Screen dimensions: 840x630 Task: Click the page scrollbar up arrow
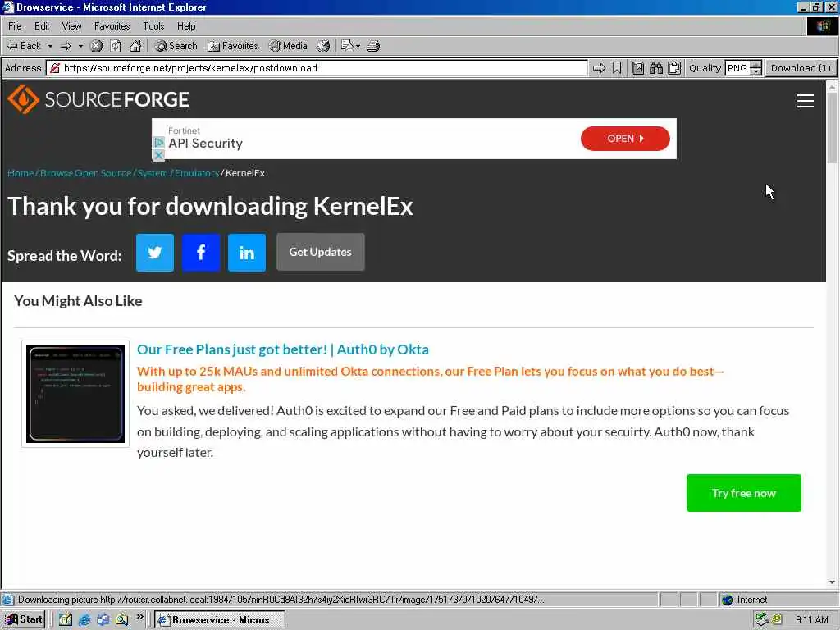point(832,86)
